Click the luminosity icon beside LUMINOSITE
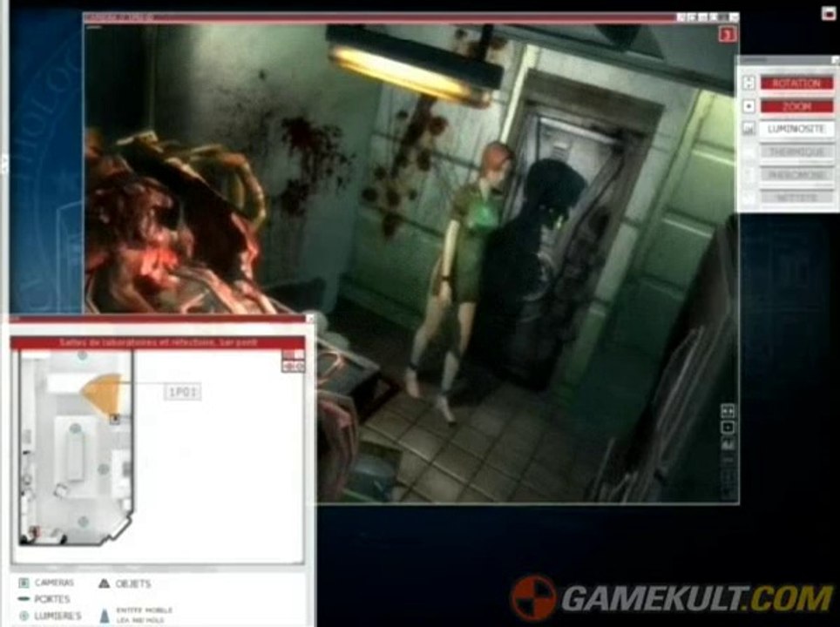The image size is (840, 627). (749, 129)
